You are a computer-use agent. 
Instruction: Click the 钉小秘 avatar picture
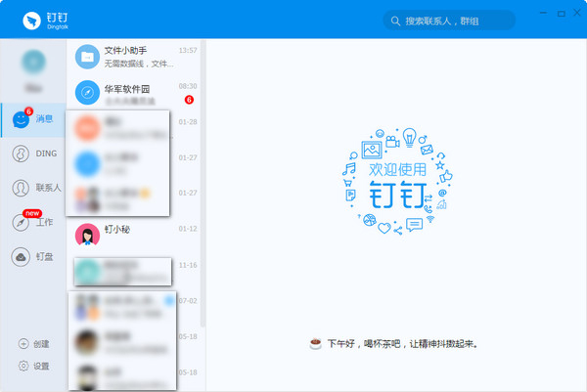pos(88,234)
